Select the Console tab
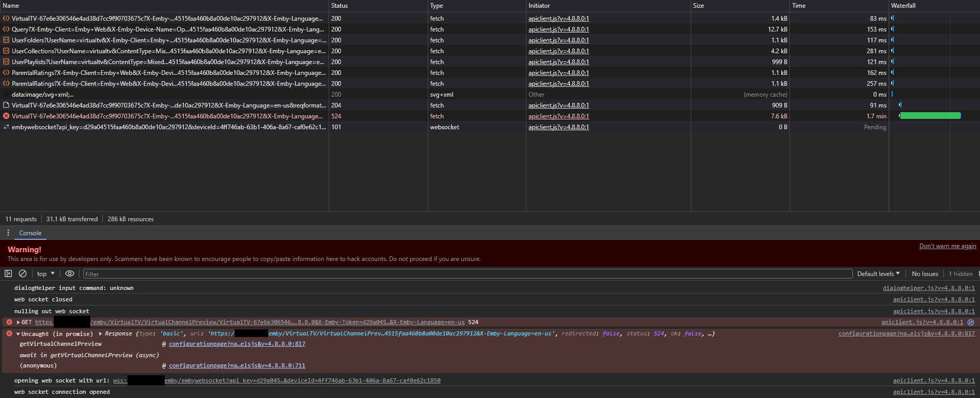This screenshot has height=398, width=980. (30, 233)
